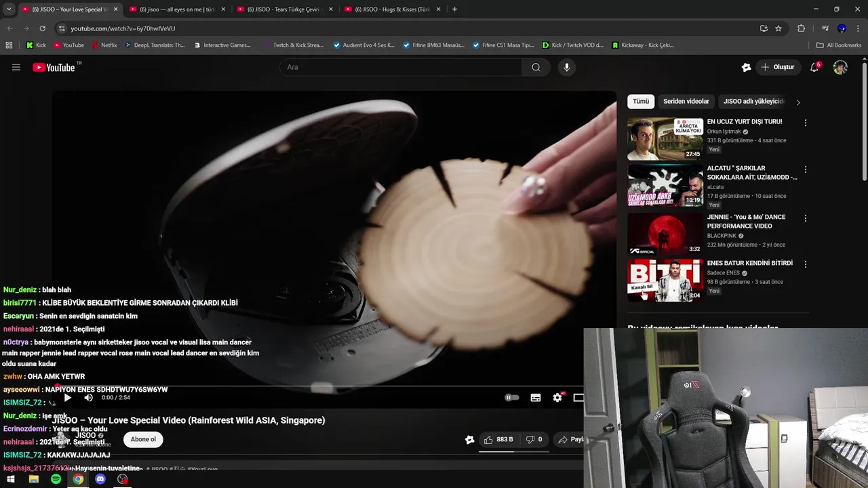
Task: Mute the video volume
Action: (x=88, y=398)
